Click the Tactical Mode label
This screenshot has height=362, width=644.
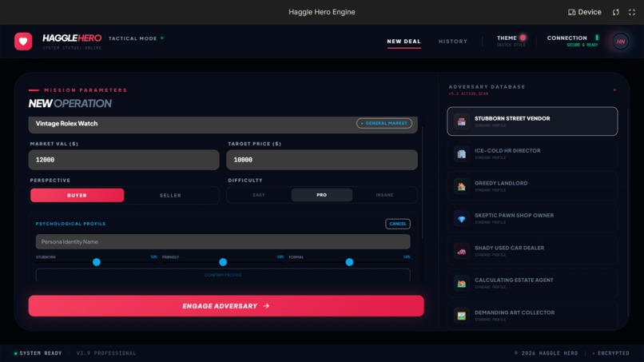point(133,38)
